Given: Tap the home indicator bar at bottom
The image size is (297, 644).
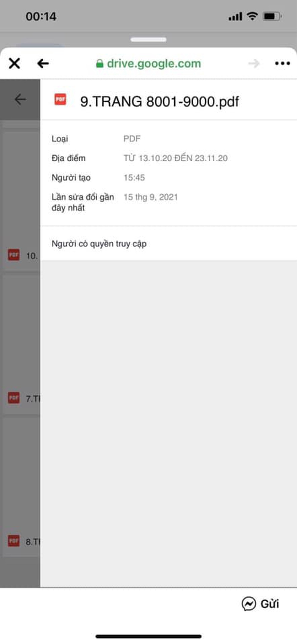Looking at the screenshot, I should [148, 636].
